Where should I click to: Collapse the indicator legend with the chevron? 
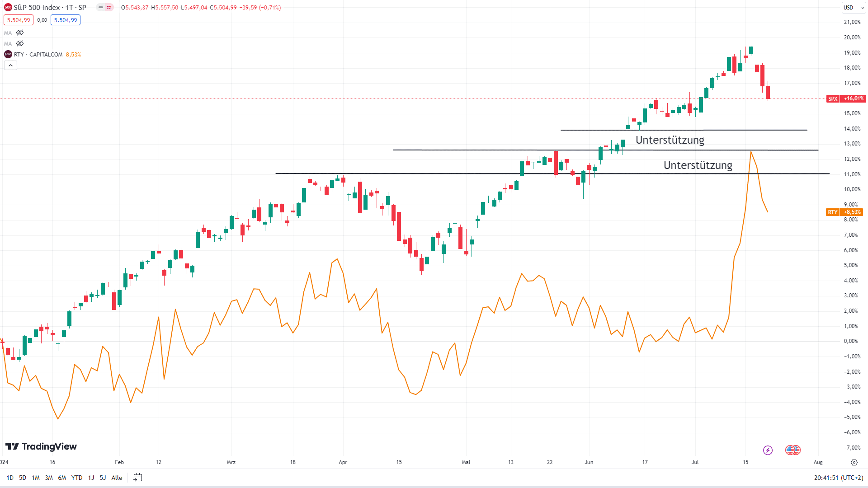click(x=11, y=66)
